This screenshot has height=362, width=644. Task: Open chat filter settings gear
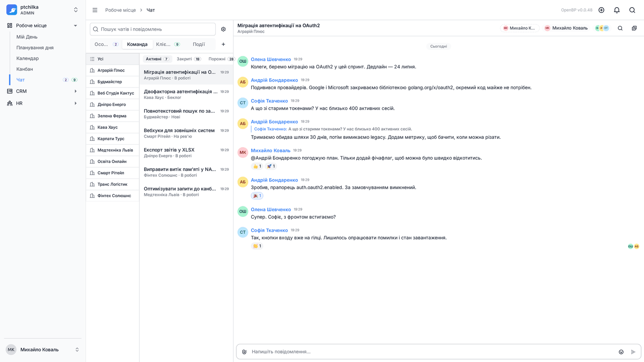(x=223, y=29)
